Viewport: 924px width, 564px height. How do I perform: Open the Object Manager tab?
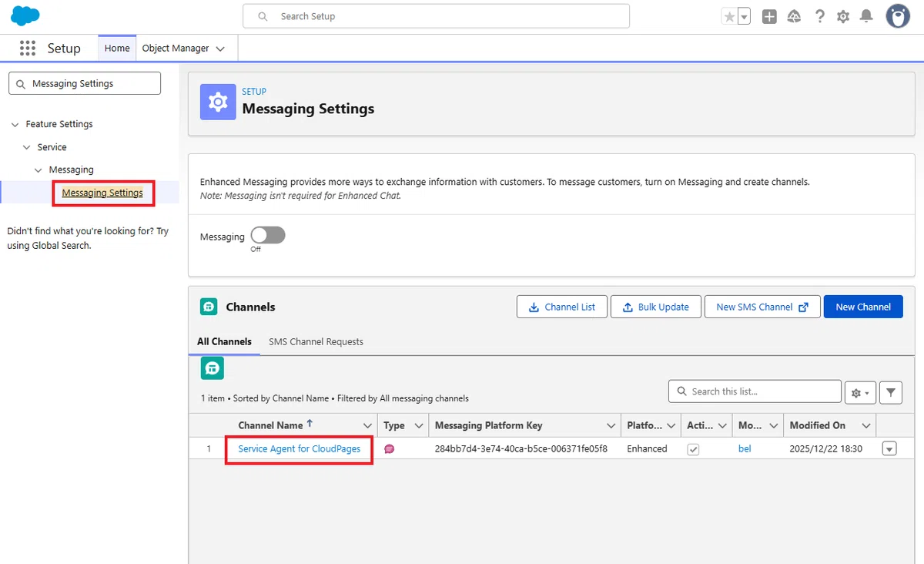[x=176, y=48]
